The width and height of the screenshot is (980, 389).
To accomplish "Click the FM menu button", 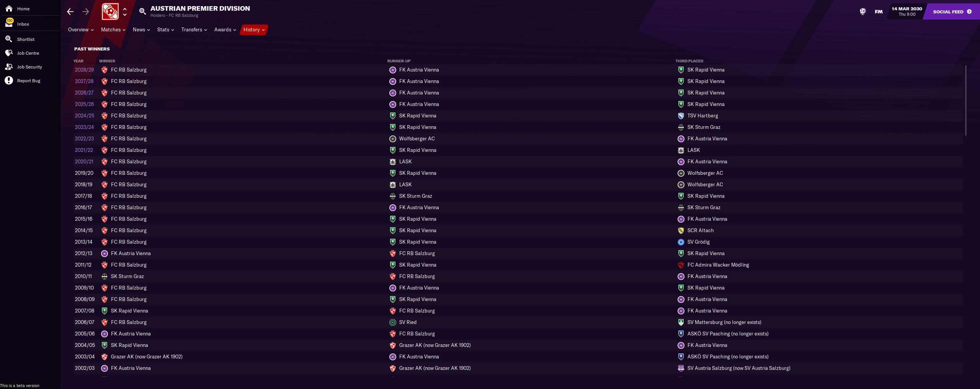I will [x=879, y=11].
